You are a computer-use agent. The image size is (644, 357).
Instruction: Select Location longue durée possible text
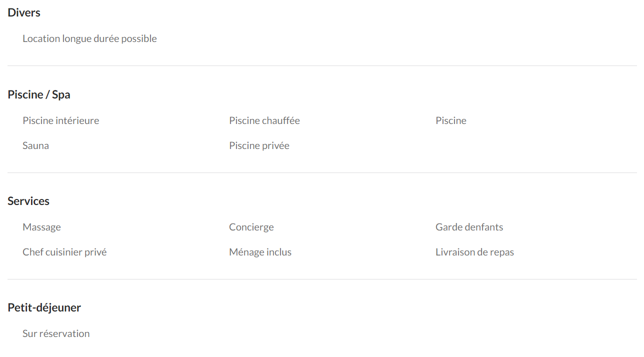tap(89, 38)
